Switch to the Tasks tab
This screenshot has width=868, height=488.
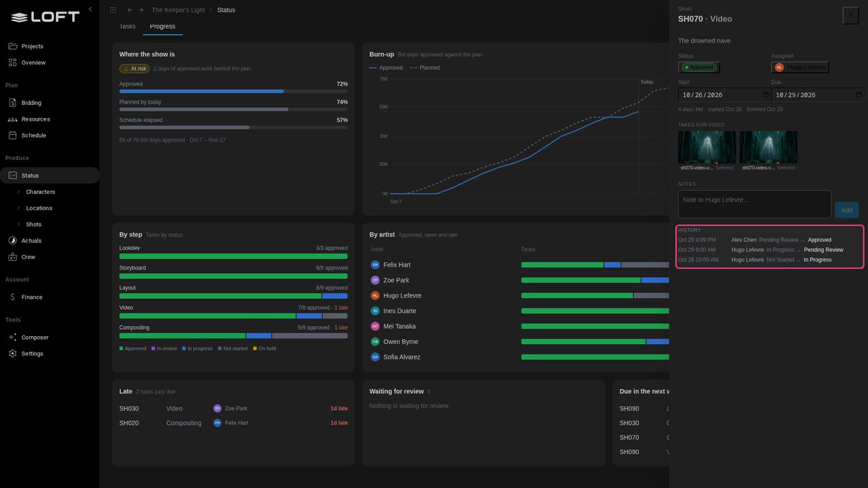click(x=127, y=26)
